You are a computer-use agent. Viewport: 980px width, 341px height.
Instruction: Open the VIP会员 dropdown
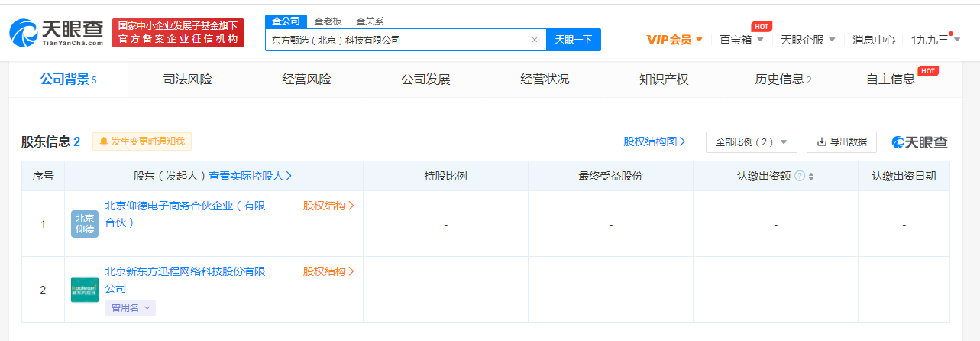(674, 40)
